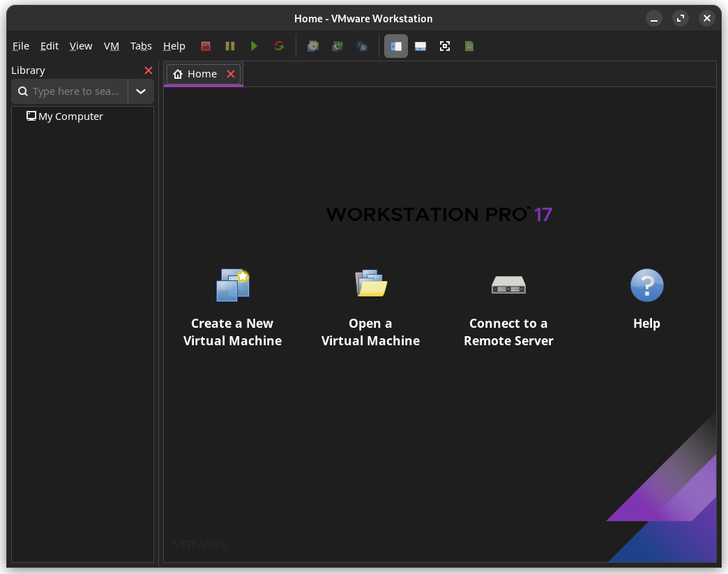Screen dimensions: 728x574
Task: Expand the Library search filter dropdown
Action: (x=141, y=91)
